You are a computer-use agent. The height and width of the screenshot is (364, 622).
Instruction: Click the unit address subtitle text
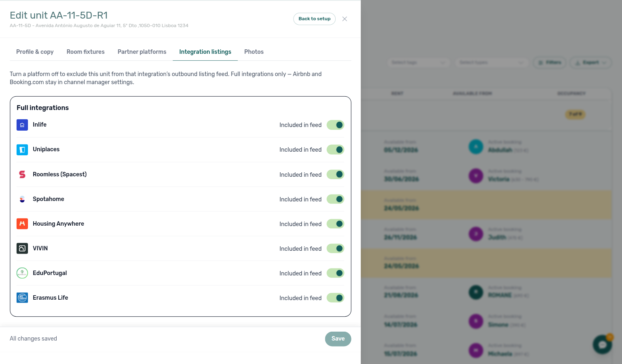point(99,25)
